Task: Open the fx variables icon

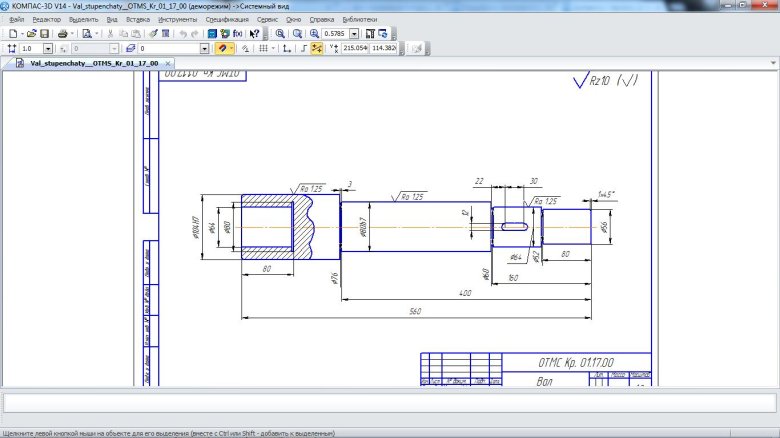Action: [237, 33]
